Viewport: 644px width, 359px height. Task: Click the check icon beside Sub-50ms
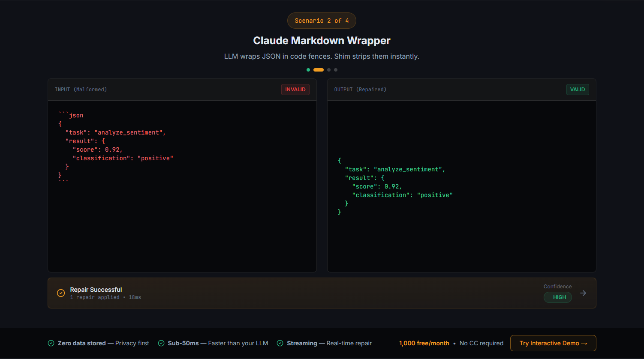point(161,343)
